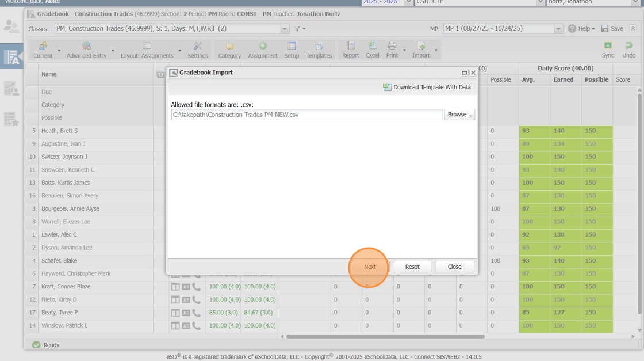Open gradebook Settings tool icon
The image size is (644, 361).
click(198, 46)
